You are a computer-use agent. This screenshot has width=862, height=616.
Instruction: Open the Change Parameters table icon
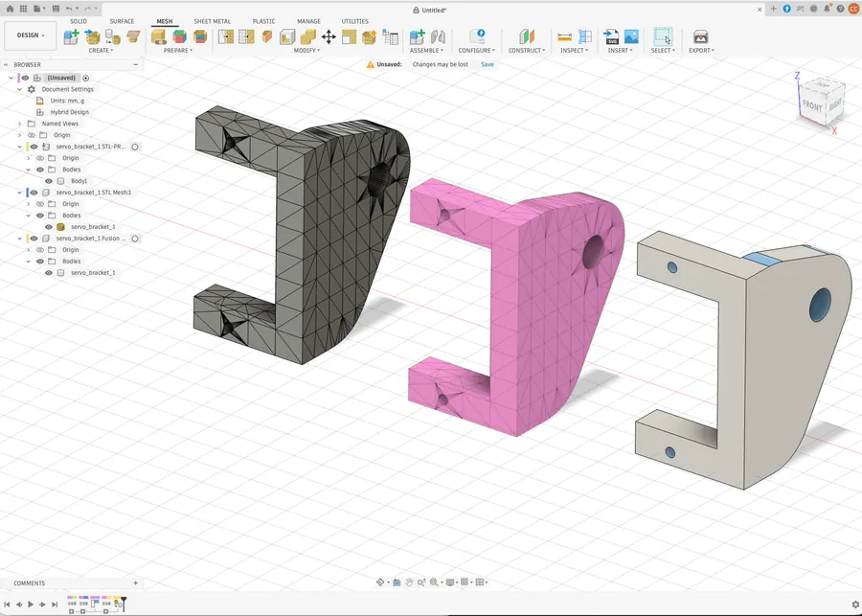391,36
